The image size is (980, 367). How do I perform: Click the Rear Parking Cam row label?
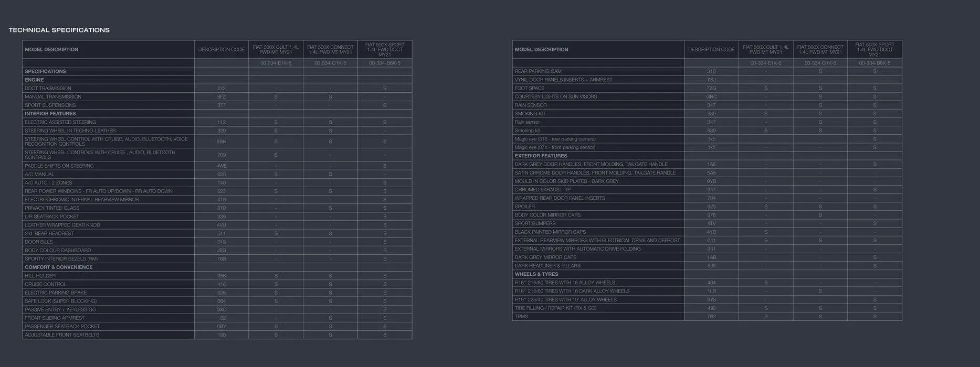[x=538, y=71]
